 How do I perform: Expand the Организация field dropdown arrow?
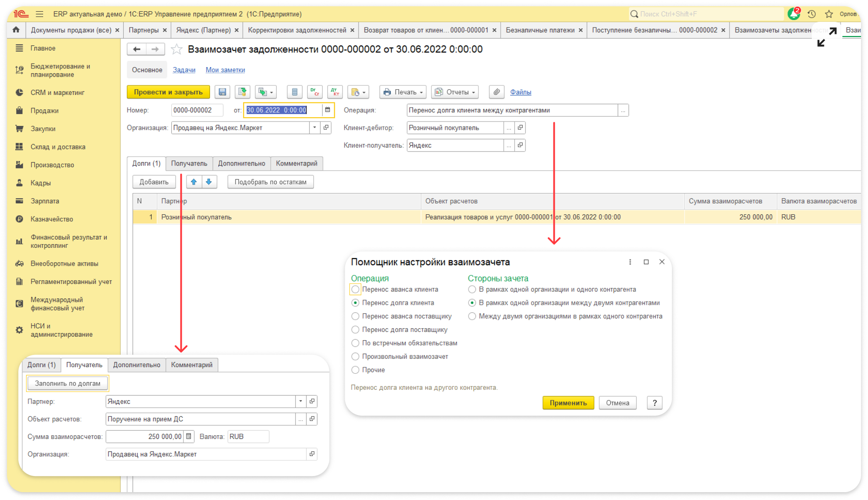pyautogui.click(x=315, y=128)
